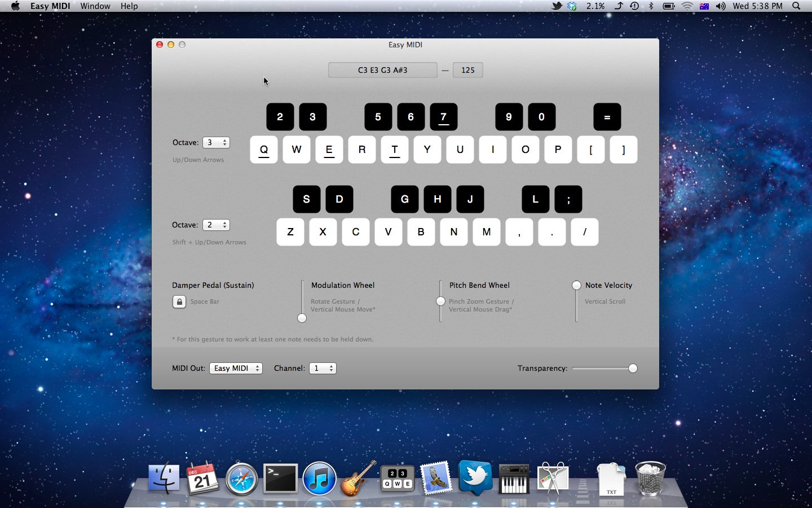Play the right bracket white key
The height and width of the screenshot is (508, 812).
coord(624,150)
